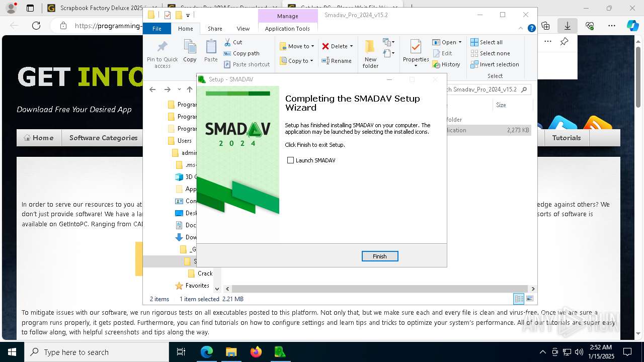Image resolution: width=644 pixels, height=362 pixels.
Task: Click the horizontal scrollbar in Explorer
Action: (x=379, y=289)
